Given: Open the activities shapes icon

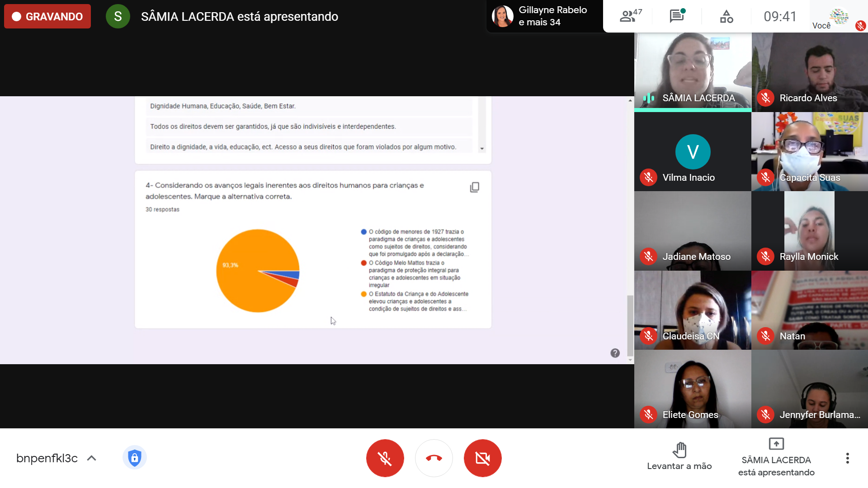Looking at the screenshot, I should point(726,17).
